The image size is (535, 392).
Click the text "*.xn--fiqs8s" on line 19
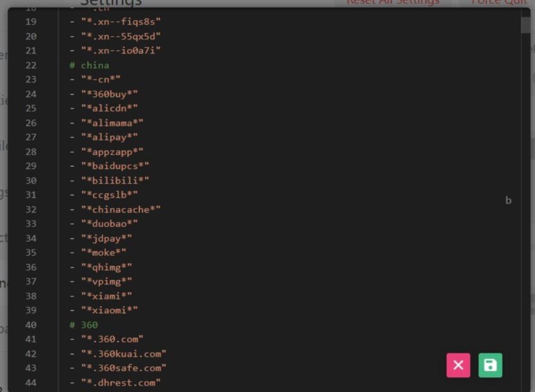pos(121,22)
